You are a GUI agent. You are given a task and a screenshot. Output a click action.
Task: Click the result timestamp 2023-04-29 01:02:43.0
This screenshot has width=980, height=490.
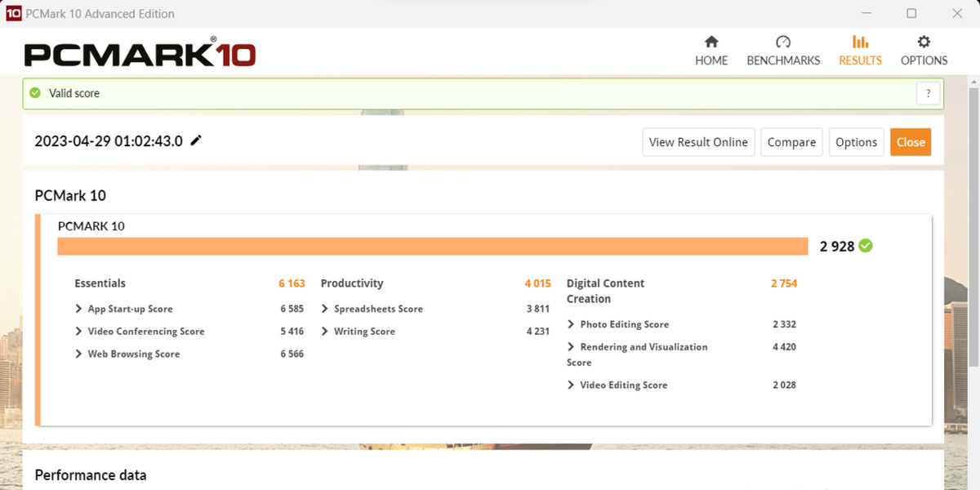[109, 141]
